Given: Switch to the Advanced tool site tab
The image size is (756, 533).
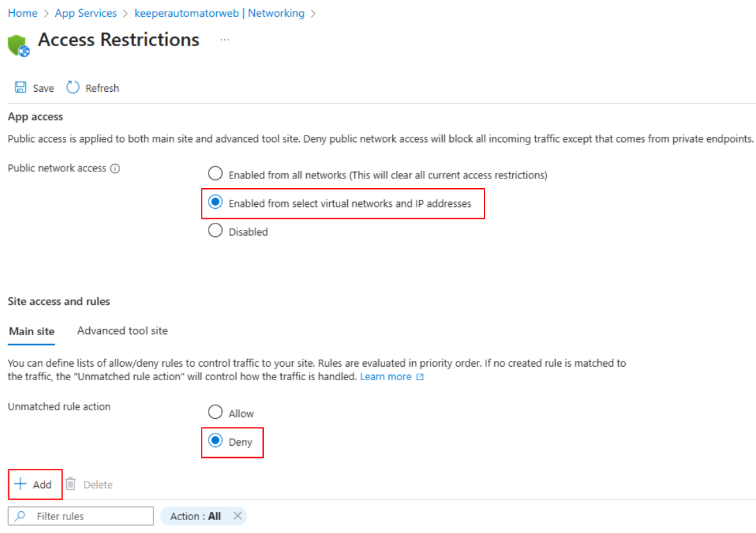Looking at the screenshot, I should (122, 331).
